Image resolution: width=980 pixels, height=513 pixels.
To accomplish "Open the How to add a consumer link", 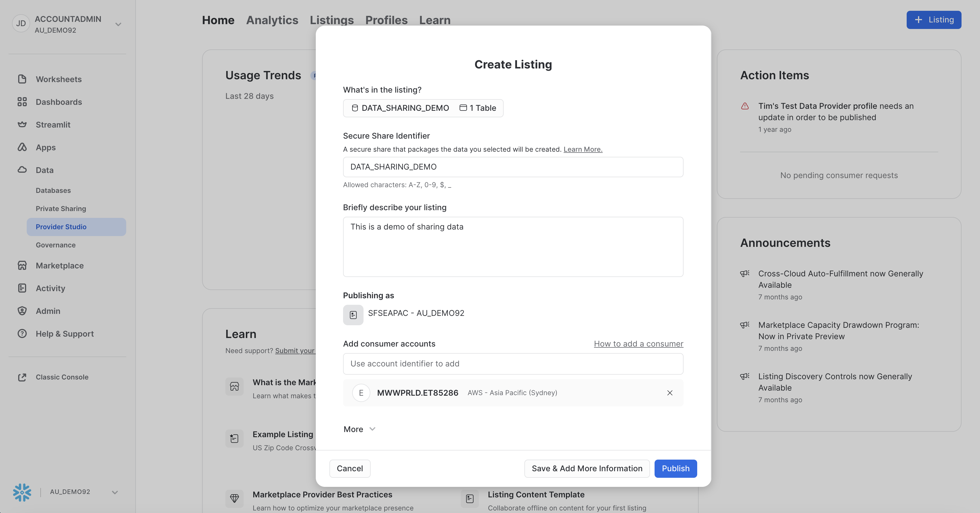I will (638, 344).
